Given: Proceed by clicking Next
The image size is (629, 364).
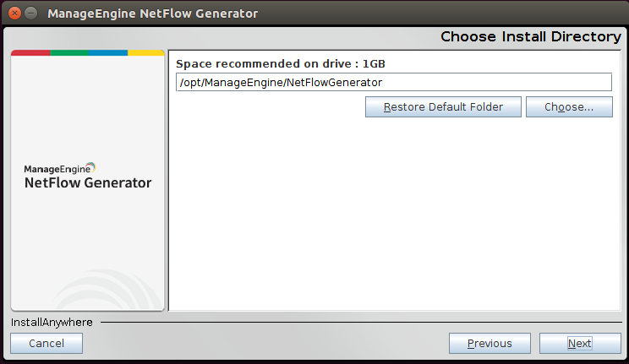Looking at the screenshot, I should point(579,343).
